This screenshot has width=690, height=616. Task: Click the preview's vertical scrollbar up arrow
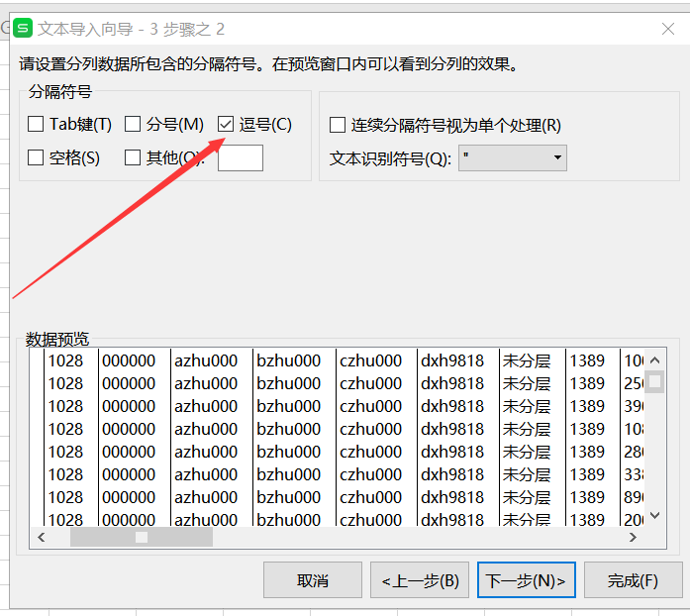coord(654,359)
